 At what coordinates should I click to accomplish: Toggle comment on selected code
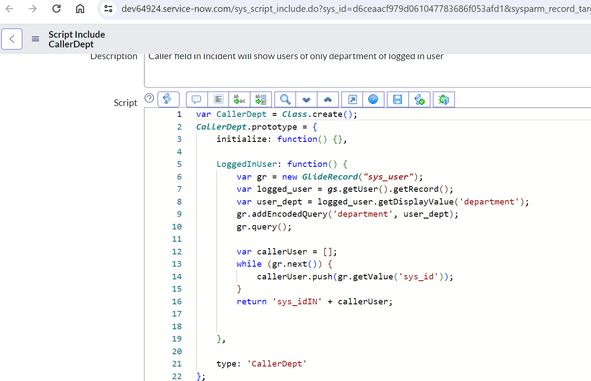point(196,99)
